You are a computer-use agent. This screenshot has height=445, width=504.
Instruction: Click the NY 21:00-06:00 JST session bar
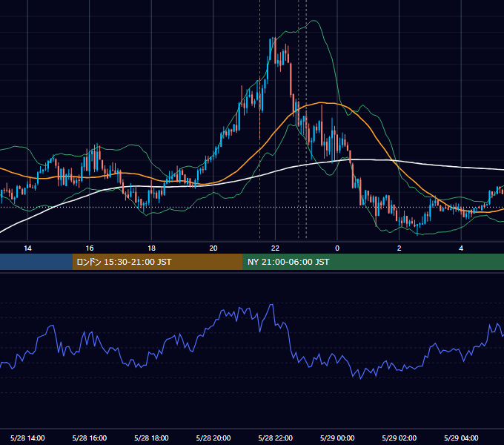tap(373, 262)
